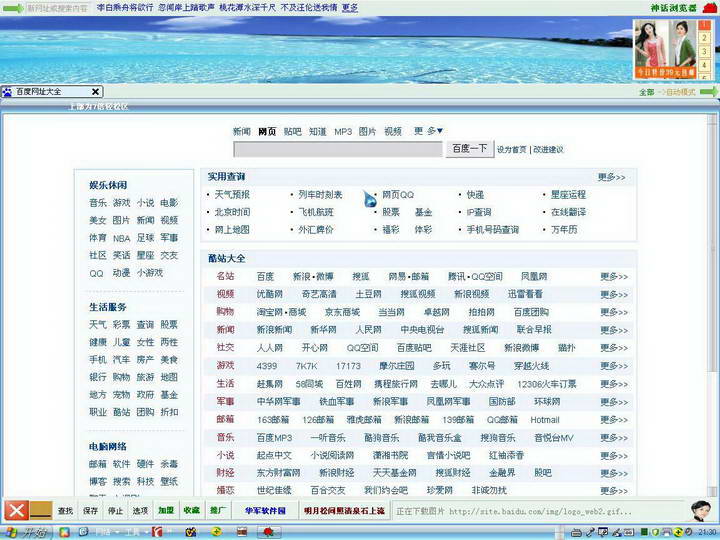Screen dimensions: 720x540
Task: Click the 百度一下 search button
Action: [470, 149]
